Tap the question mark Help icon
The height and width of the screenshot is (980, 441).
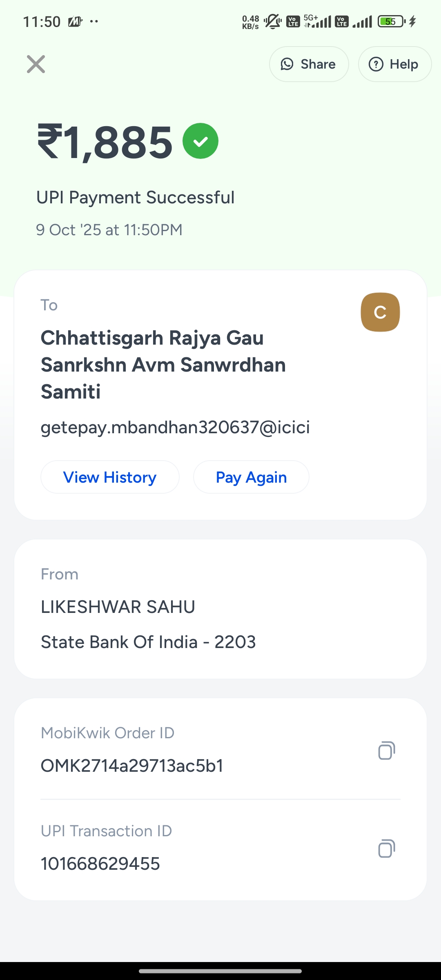tap(376, 64)
